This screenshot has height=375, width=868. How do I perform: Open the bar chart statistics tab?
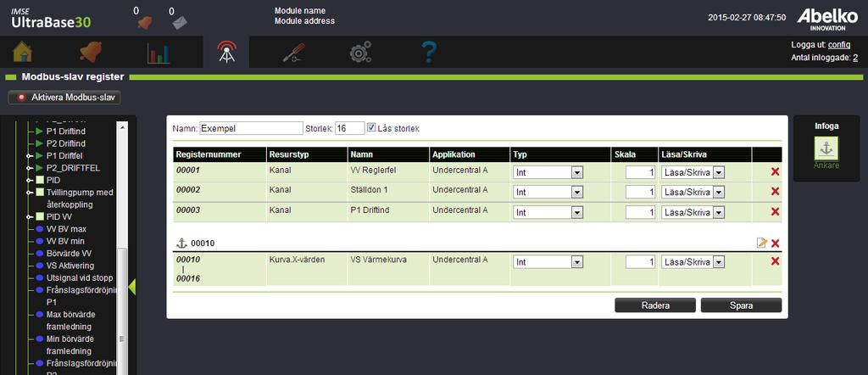tap(159, 53)
